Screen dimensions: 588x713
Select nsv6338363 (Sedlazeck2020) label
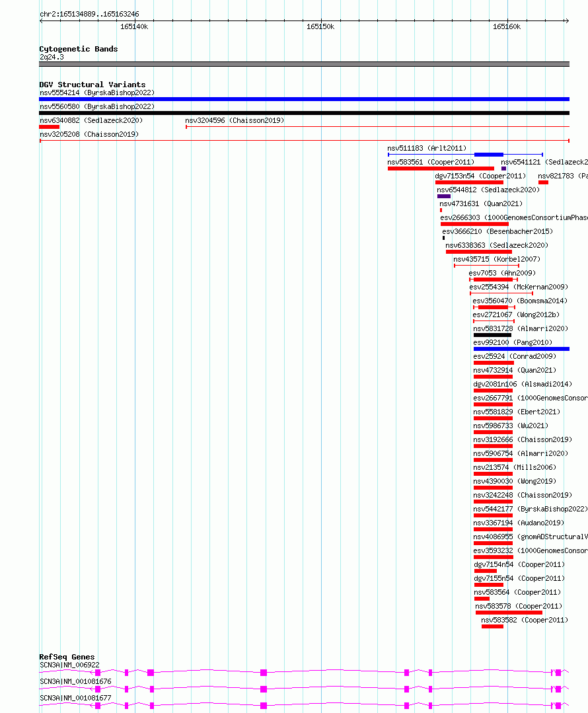pyautogui.click(x=497, y=245)
